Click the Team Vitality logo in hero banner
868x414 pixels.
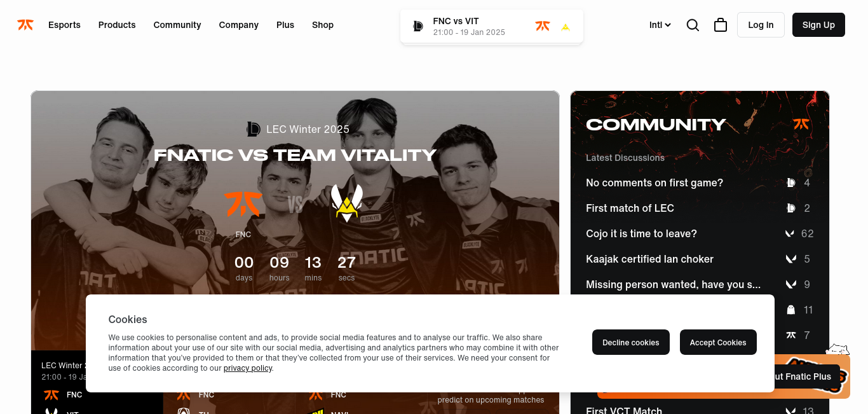347,203
